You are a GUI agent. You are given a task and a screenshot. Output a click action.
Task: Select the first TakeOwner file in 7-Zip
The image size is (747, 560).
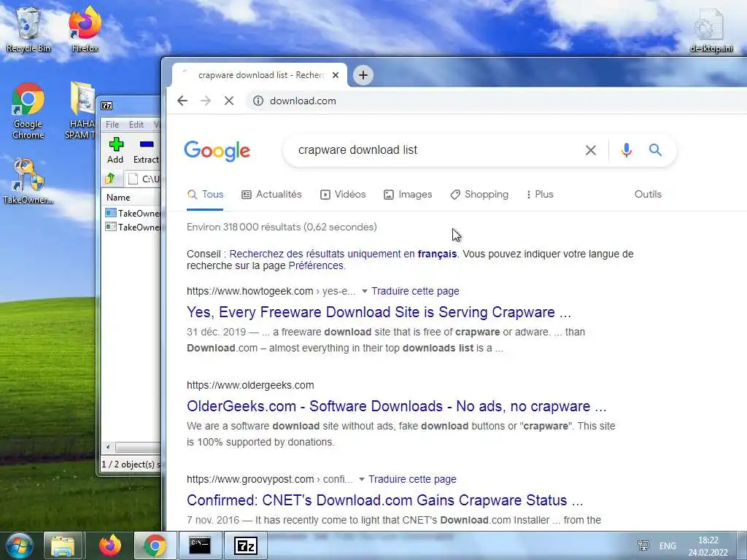(133, 213)
